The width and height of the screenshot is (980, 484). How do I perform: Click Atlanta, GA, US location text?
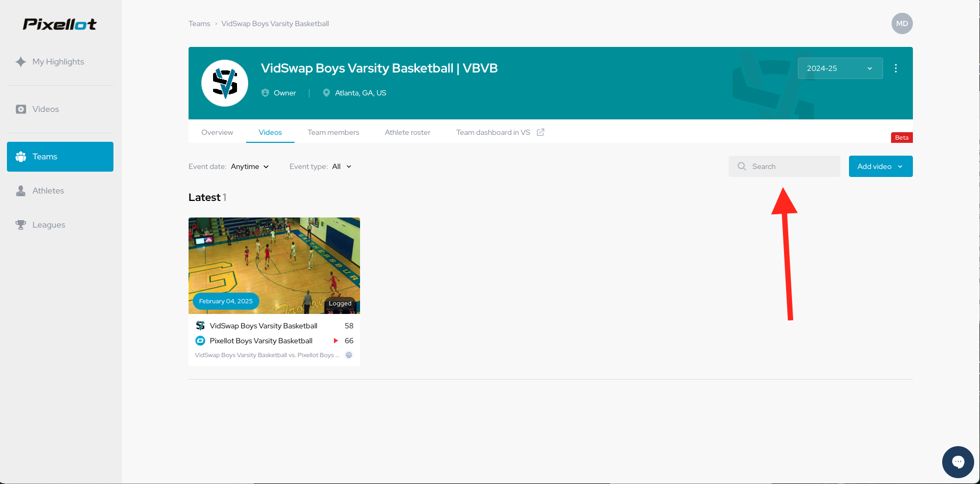tap(361, 93)
